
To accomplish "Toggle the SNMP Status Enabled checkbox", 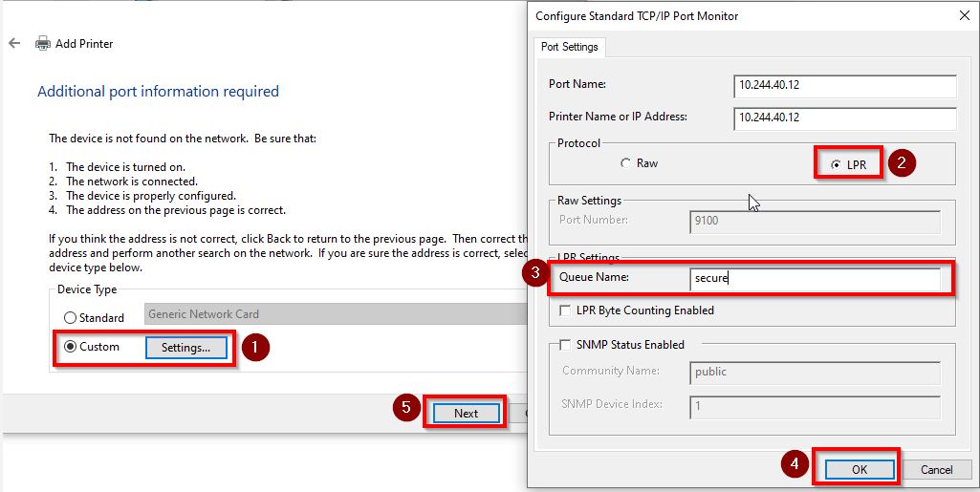I will [566, 345].
